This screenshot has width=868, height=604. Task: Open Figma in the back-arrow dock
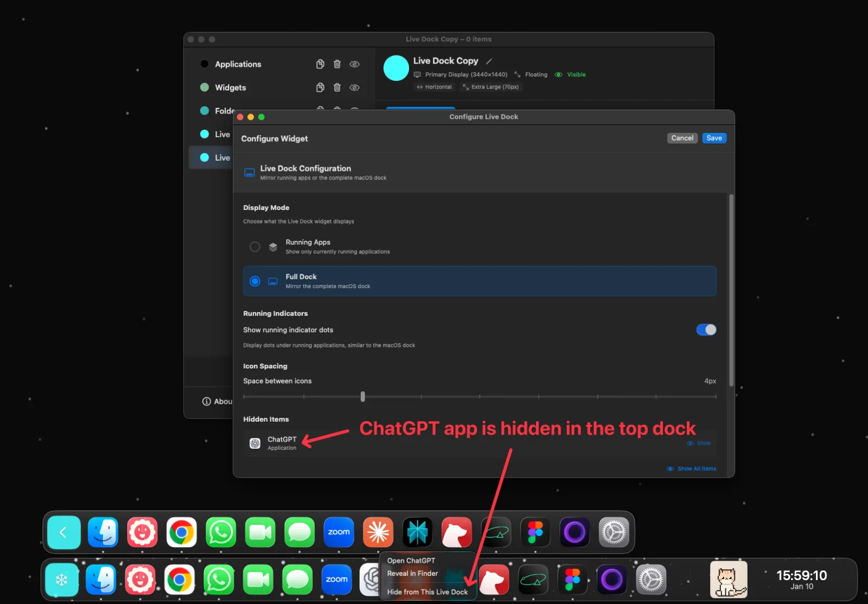pos(535,532)
